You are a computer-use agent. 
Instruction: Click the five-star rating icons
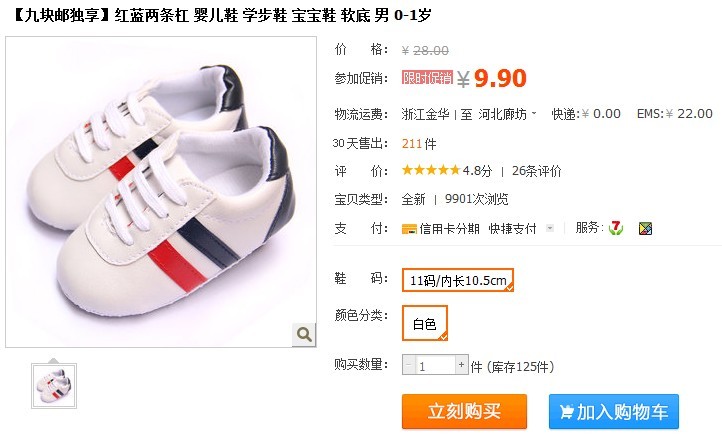[431, 170]
